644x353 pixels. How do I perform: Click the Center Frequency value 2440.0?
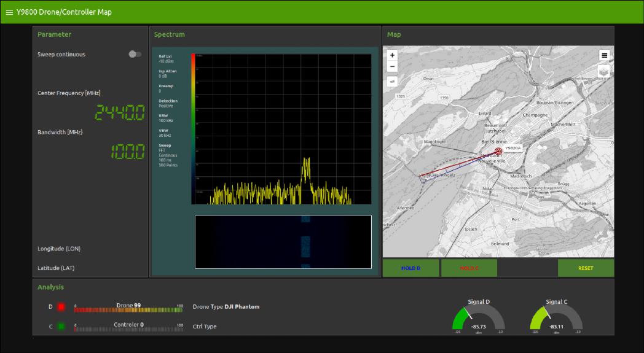pyautogui.click(x=120, y=112)
